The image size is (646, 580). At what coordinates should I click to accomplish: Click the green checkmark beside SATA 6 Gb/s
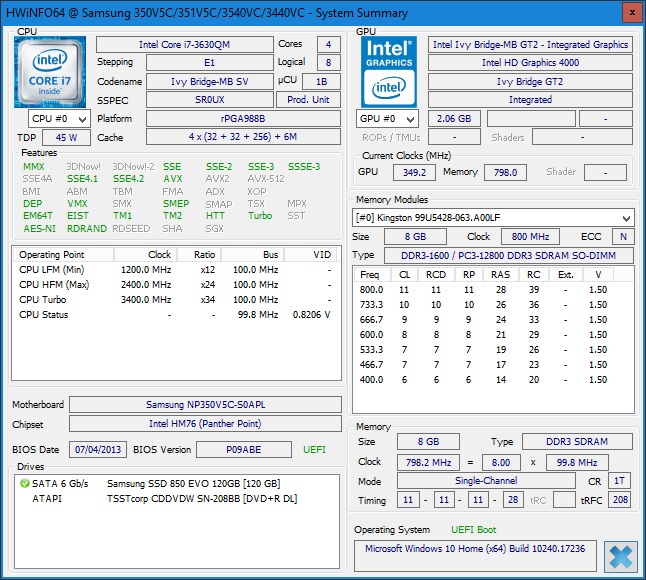click(x=25, y=483)
